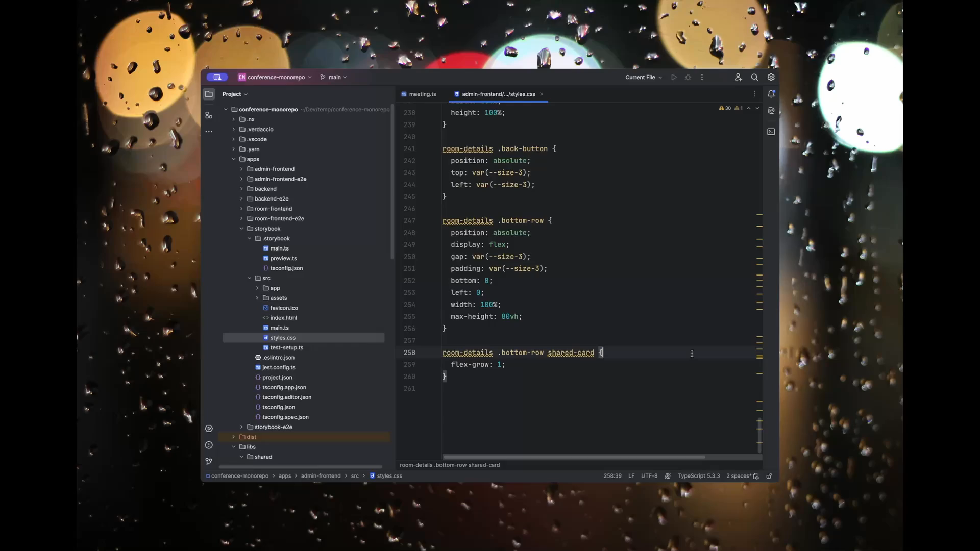Click the line 258:39 position indicator

click(x=612, y=476)
